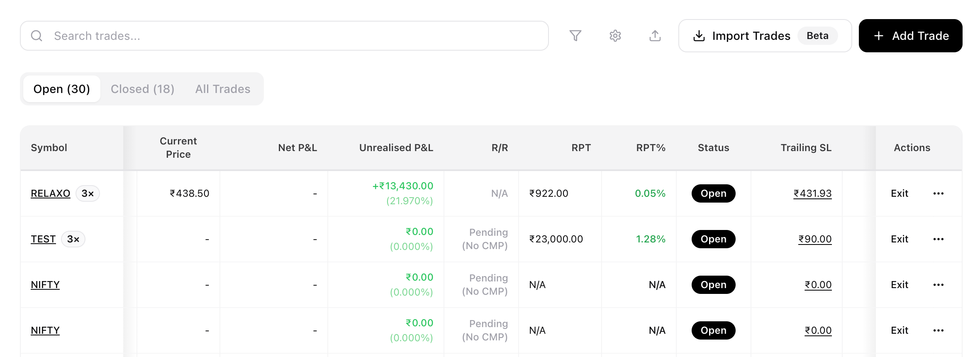This screenshot has width=980, height=357.
Task: Edit the ₹90.00 trailing SL for TEST
Action: (x=815, y=239)
